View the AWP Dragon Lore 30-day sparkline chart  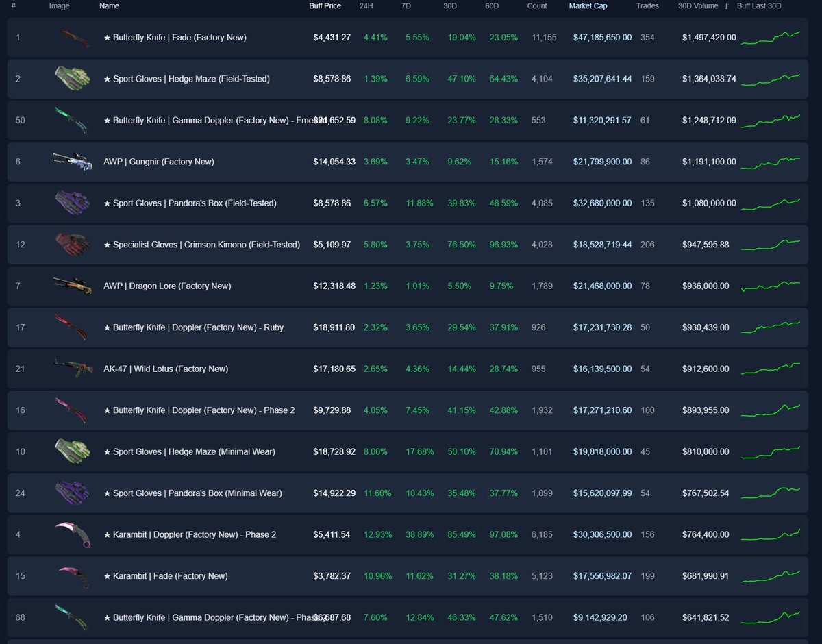point(771,286)
